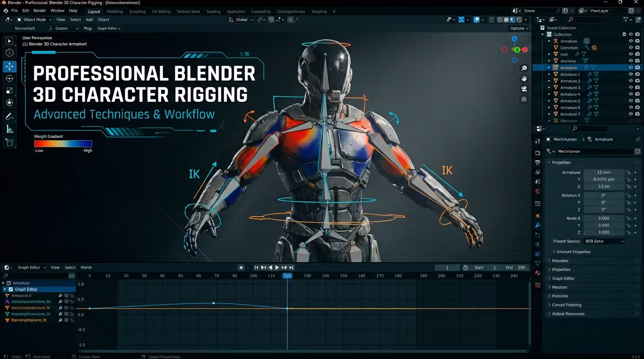Open the Modifiers wrench properties tab
Screen dimensions: 644x359
pyautogui.click(x=538, y=225)
